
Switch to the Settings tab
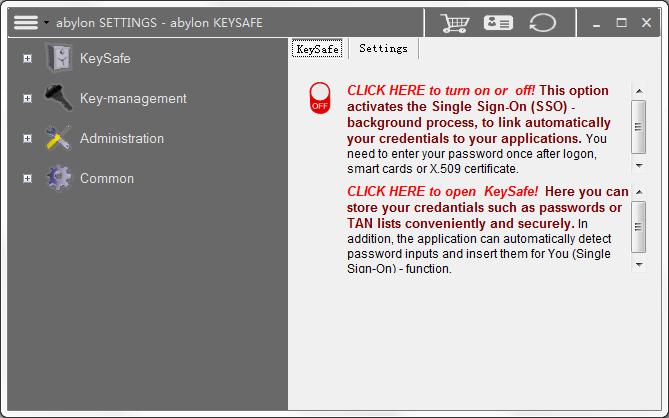[x=383, y=49]
